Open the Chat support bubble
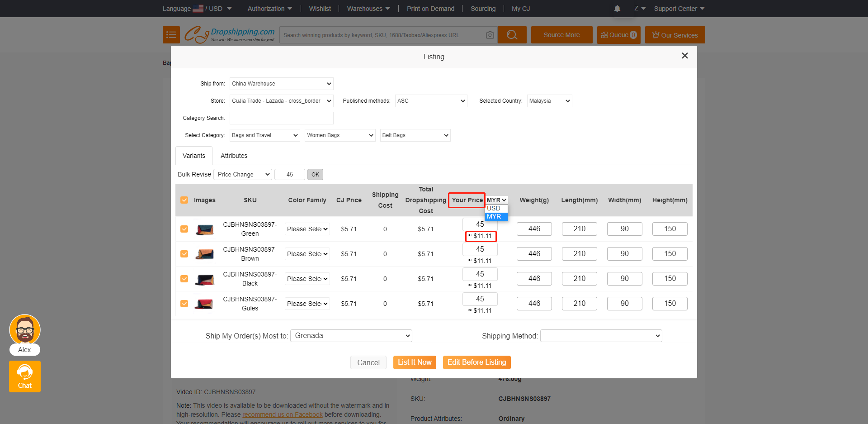This screenshot has width=868, height=424. pos(24,376)
